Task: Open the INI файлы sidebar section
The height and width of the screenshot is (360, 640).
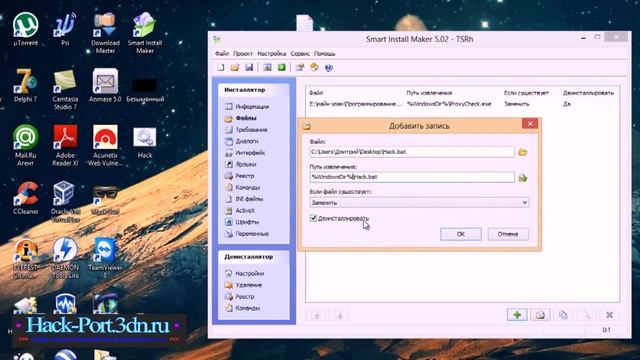Action: (244, 199)
